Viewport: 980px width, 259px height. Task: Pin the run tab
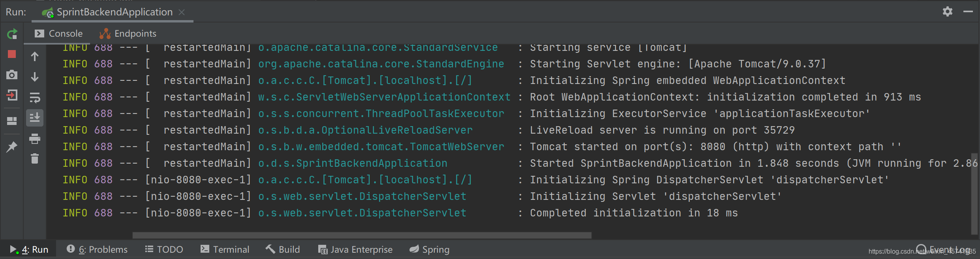tap(12, 147)
